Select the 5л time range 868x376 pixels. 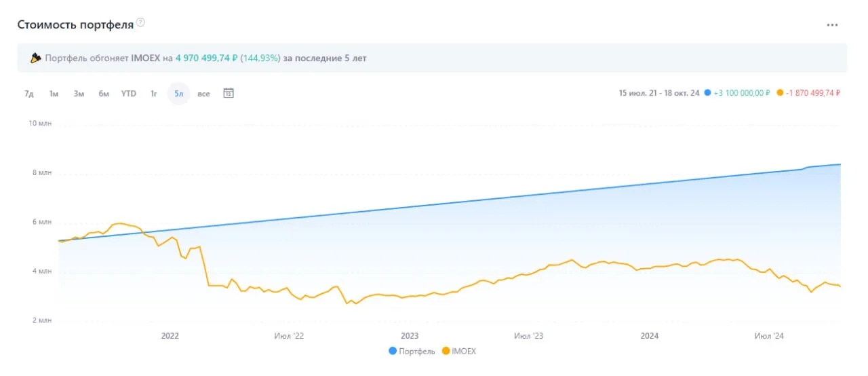click(178, 94)
